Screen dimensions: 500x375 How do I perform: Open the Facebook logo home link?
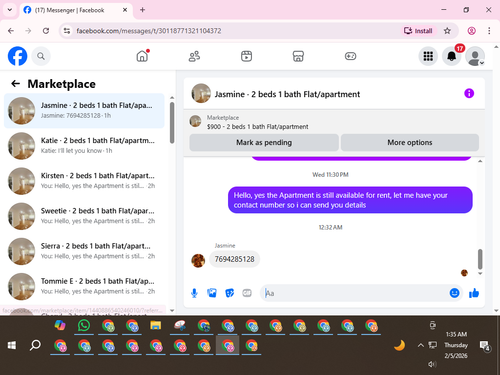click(17, 56)
